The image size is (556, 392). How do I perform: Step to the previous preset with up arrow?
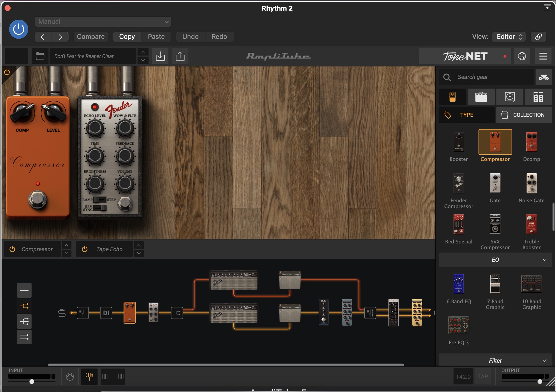pos(143,52)
